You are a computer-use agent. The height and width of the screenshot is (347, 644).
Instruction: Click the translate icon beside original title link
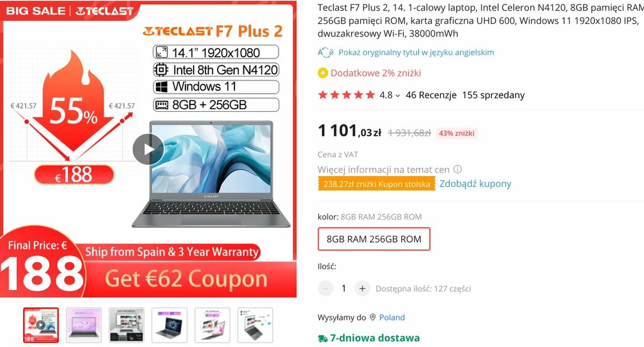coord(326,53)
